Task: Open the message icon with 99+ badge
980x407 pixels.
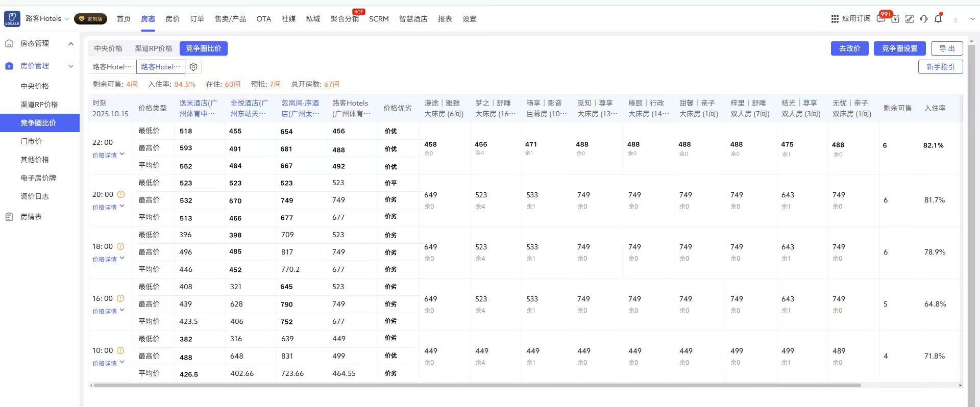Action: [x=881, y=18]
